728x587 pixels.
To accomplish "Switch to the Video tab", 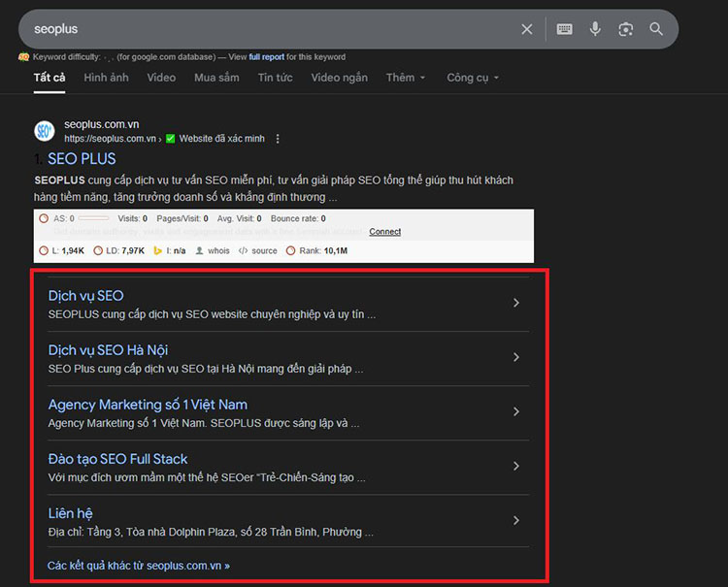I will pos(161,78).
